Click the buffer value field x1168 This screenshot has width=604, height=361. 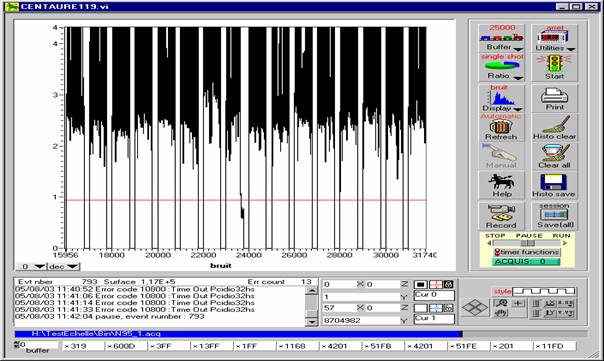[x=297, y=346]
